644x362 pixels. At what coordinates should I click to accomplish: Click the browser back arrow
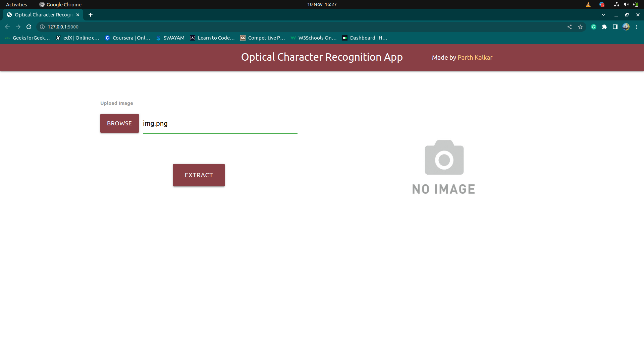7,27
